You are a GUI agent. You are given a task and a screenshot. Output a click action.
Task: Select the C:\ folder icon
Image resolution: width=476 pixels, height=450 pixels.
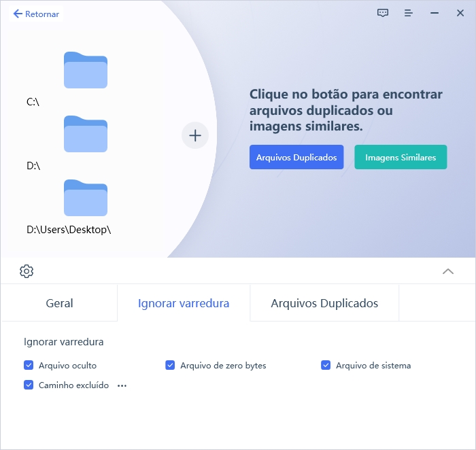coord(86,70)
